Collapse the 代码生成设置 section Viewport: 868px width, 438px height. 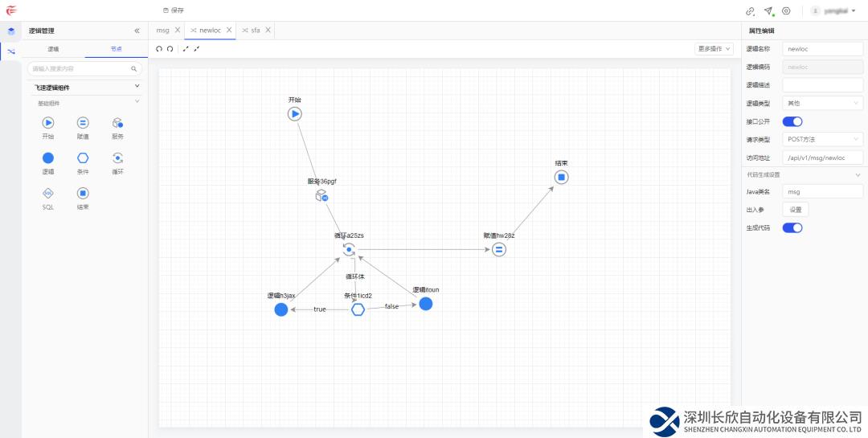(858, 174)
